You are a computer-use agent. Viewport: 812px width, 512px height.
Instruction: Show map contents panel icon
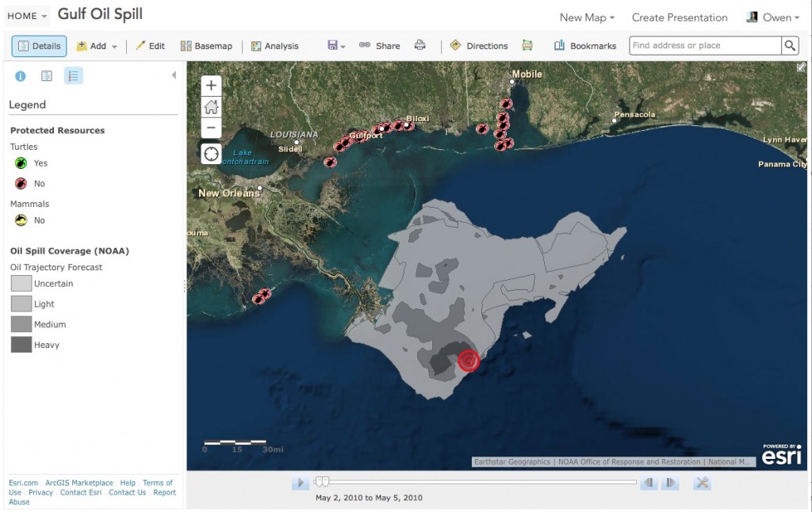(x=47, y=76)
